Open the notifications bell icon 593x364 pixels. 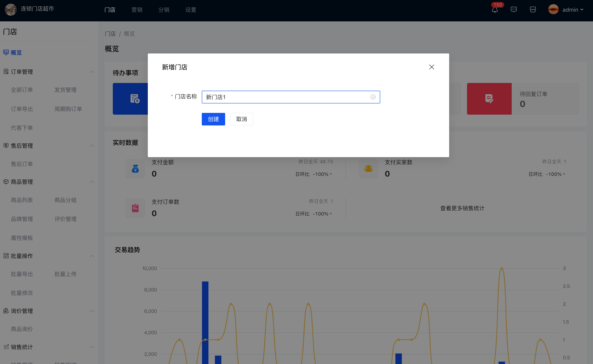click(x=495, y=10)
